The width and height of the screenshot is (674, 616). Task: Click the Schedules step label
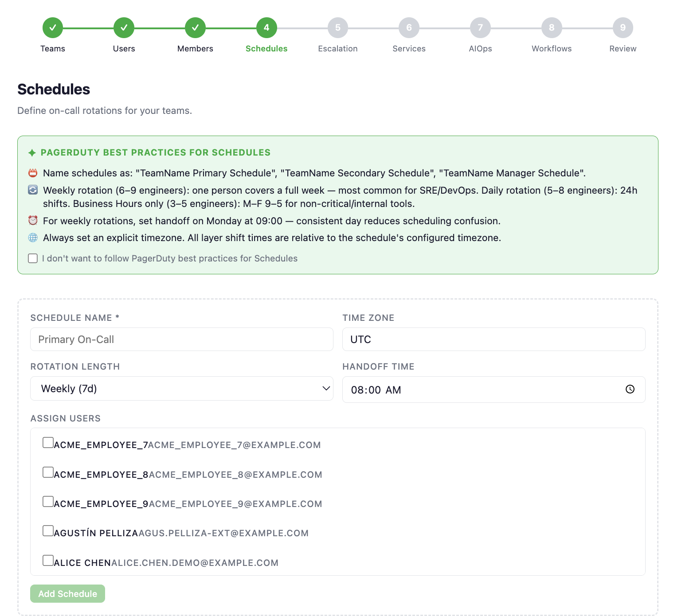(x=266, y=49)
